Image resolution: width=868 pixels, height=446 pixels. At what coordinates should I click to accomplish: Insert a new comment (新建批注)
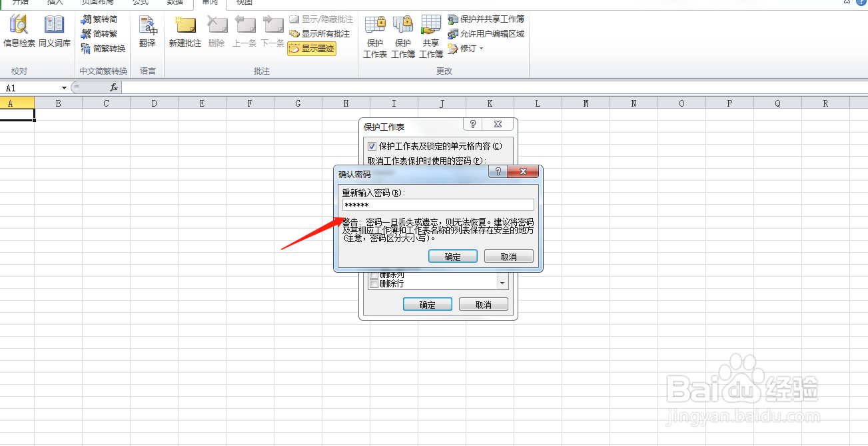(x=185, y=31)
